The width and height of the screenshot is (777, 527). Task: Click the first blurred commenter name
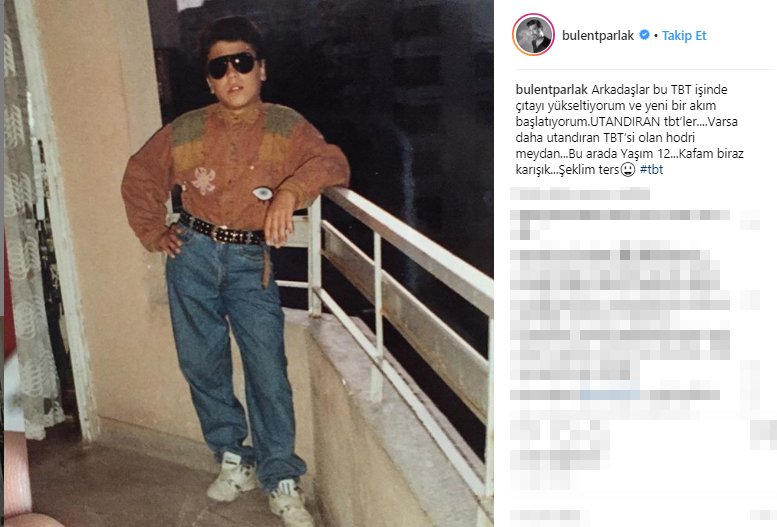[x=580, y=194]
